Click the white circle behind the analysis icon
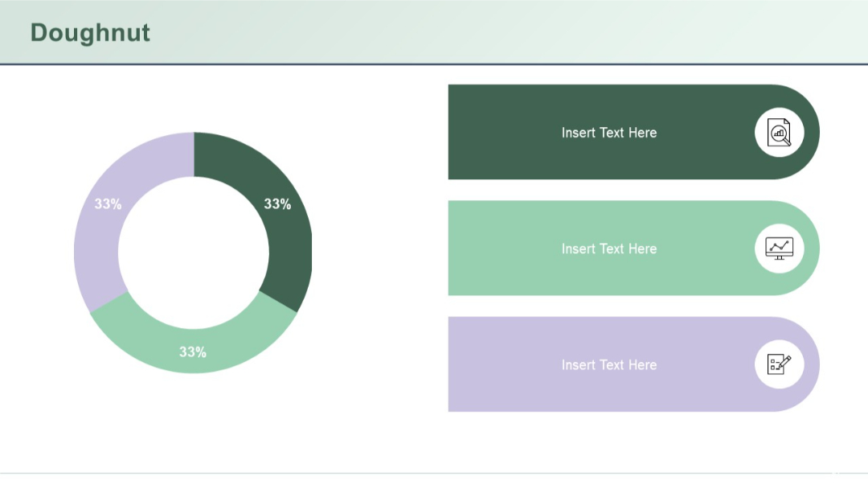Viewport: 868px width, 489px height. tap(779, 131)
